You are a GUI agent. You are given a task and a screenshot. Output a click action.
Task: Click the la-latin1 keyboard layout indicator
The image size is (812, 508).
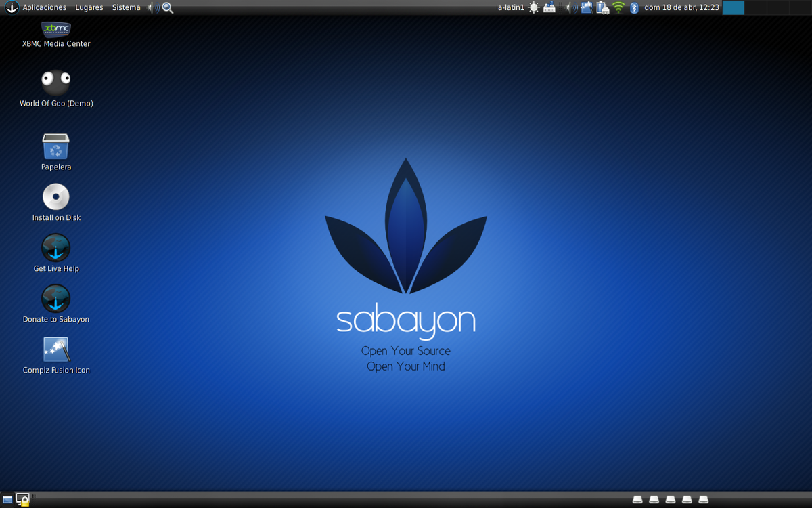(510, 7)
